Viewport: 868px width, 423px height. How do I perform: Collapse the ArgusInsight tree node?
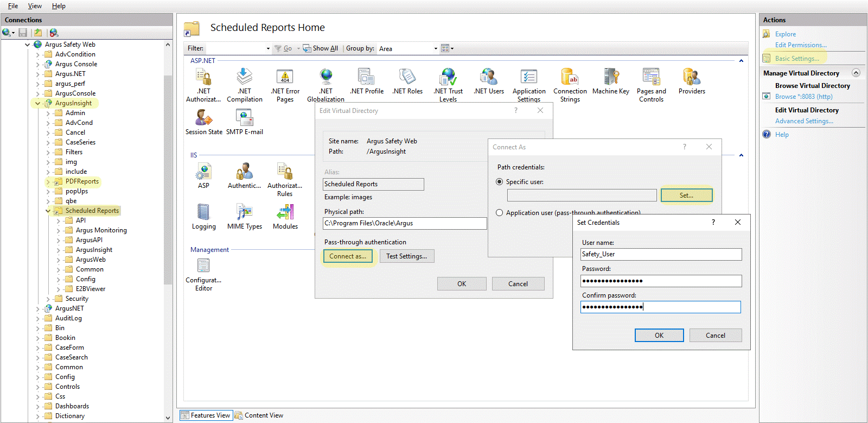coord(37,103)
